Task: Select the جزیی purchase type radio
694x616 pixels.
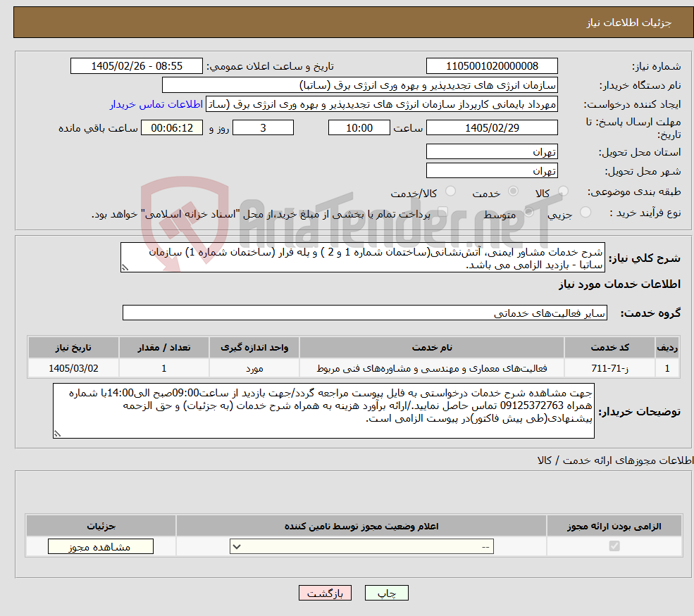Action: pos(585,213)
